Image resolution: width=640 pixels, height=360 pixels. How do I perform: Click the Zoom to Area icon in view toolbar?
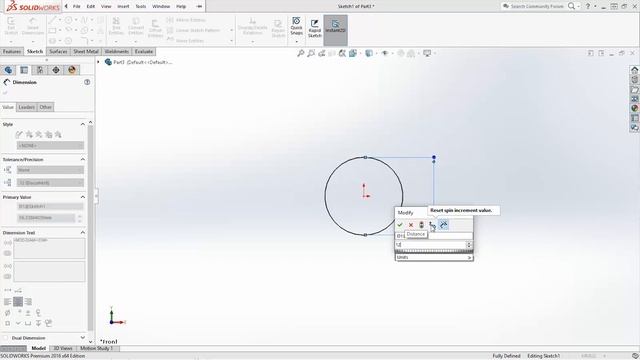[x=311, y=53]
